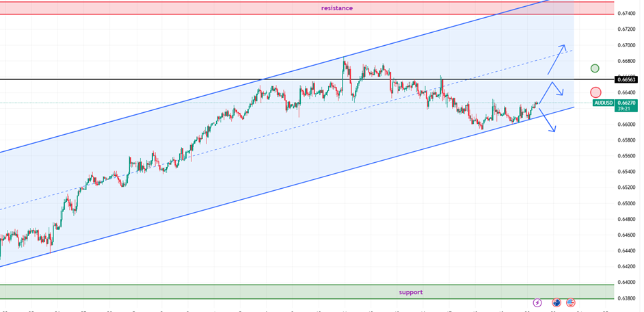
Task: Click the 'resistance' text label
Action: tap(337, 8)
